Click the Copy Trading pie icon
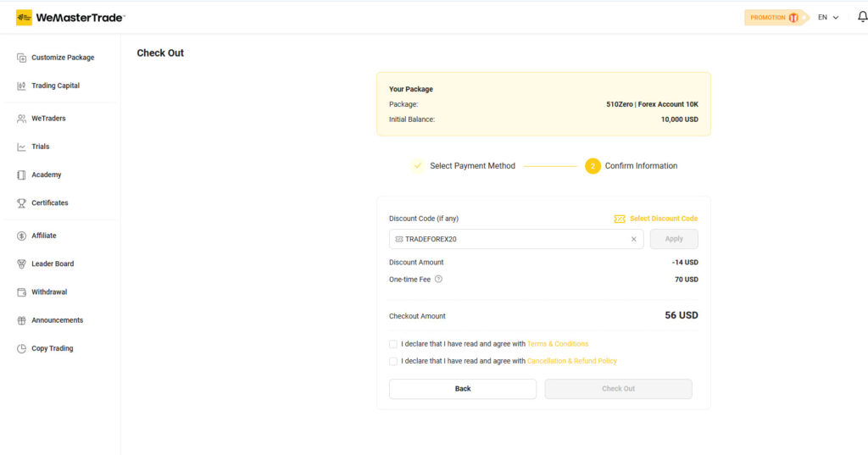 click(x=22, y=348)
